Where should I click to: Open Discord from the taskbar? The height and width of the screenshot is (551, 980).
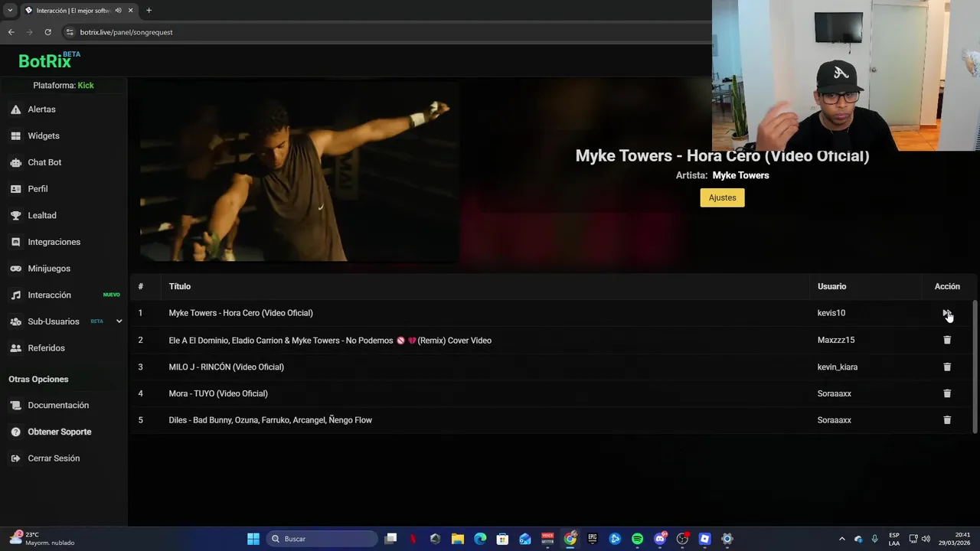click(x=660, y=539)
